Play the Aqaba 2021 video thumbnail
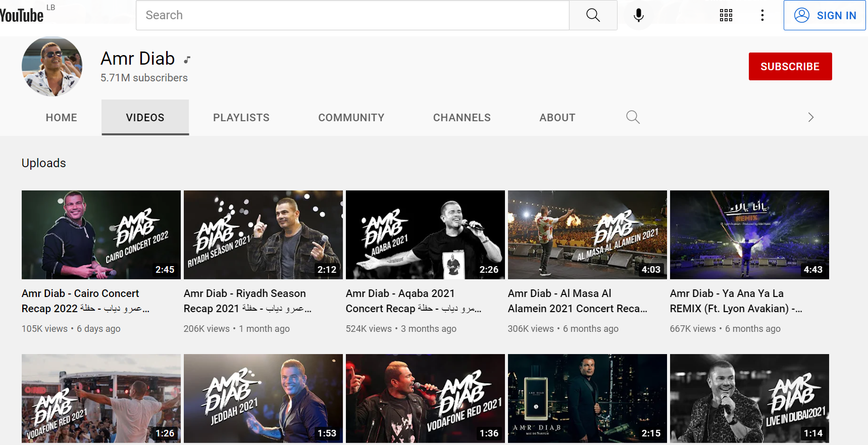The width and height of the screenshot is (868, 445). 425,234
